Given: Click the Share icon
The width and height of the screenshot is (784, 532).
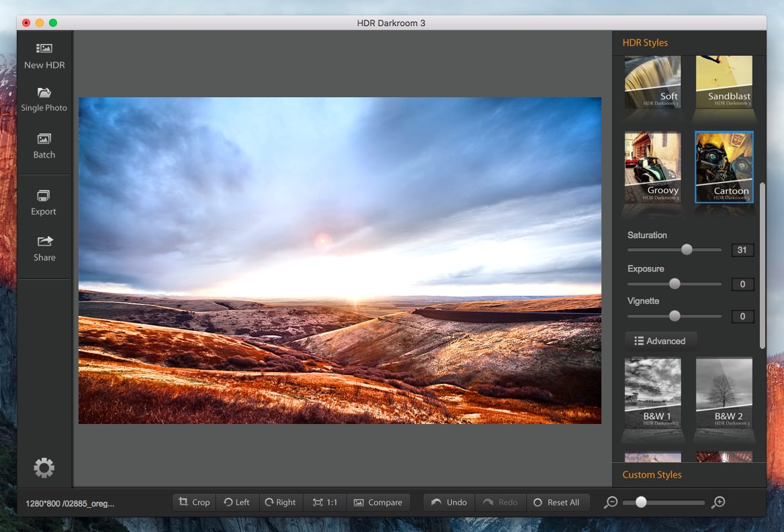Looking at the screenshot, I should click(44, 242).
